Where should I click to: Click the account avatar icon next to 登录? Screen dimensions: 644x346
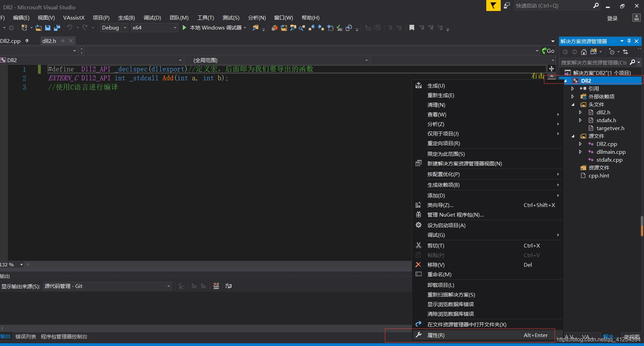(636, 18)
